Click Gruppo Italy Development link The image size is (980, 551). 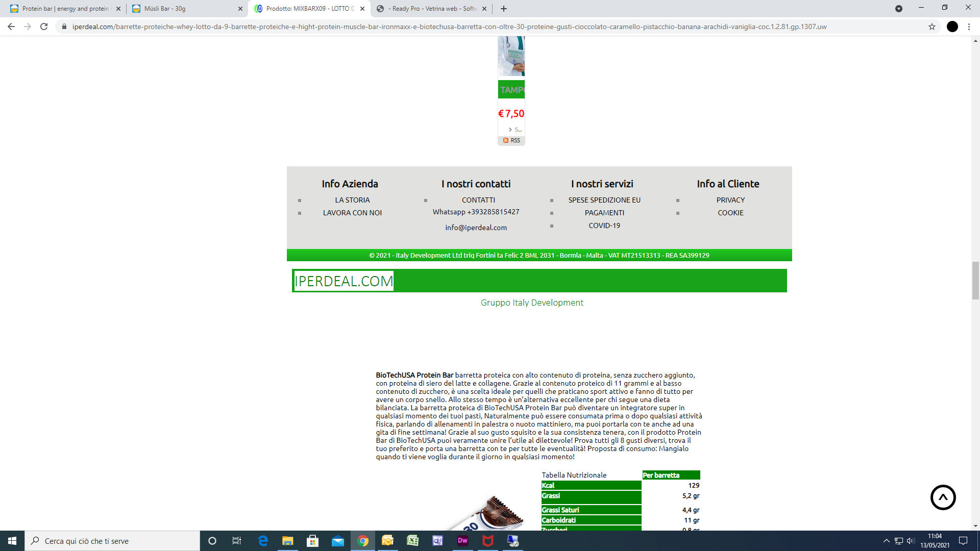point(532,303)
